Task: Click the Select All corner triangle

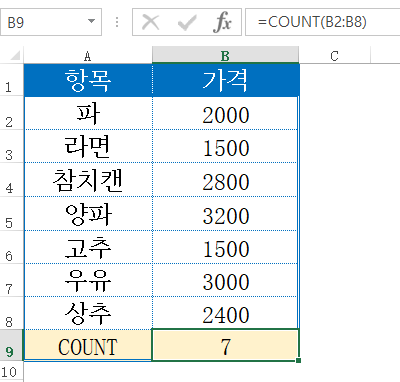Action: pyautogui.click(x=15, y=55)
